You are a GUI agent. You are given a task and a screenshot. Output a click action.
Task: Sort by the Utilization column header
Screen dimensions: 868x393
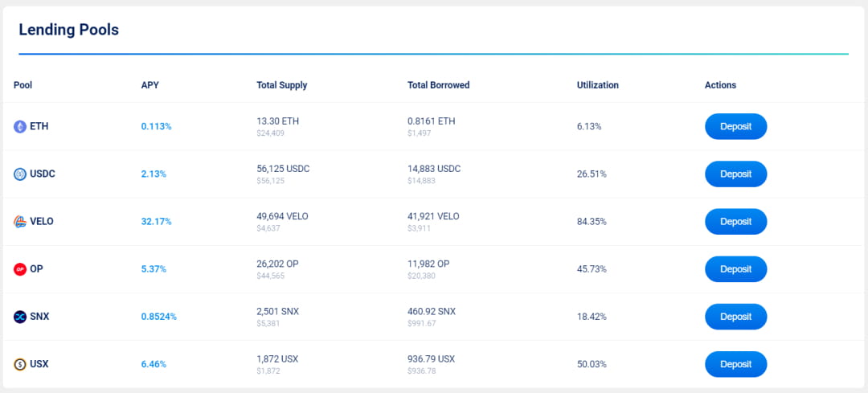(597, 85)
